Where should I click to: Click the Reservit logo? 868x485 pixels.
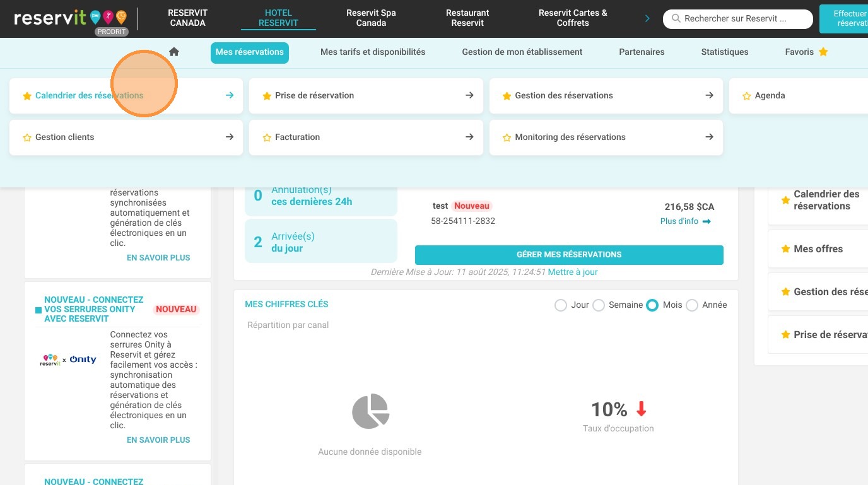click(x=70, y=18)
